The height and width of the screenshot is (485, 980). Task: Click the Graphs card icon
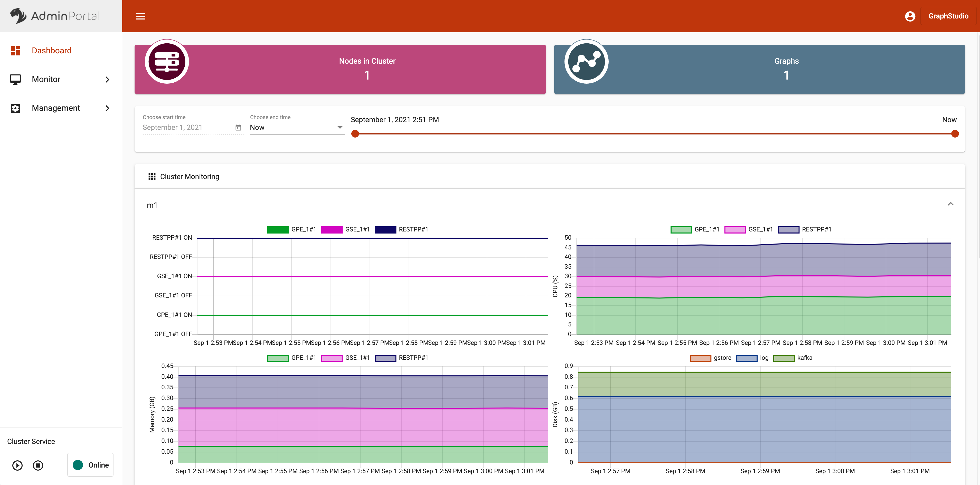tap(586, 62)
